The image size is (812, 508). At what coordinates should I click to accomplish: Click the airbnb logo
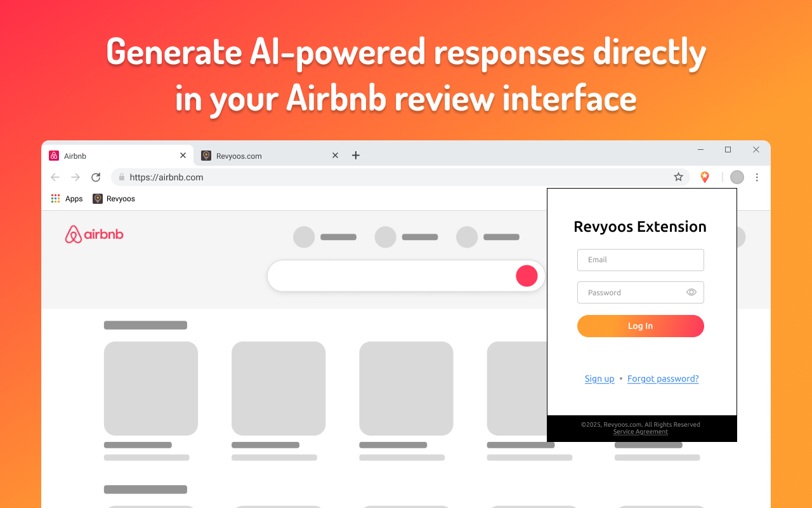[x=94, y=234]
